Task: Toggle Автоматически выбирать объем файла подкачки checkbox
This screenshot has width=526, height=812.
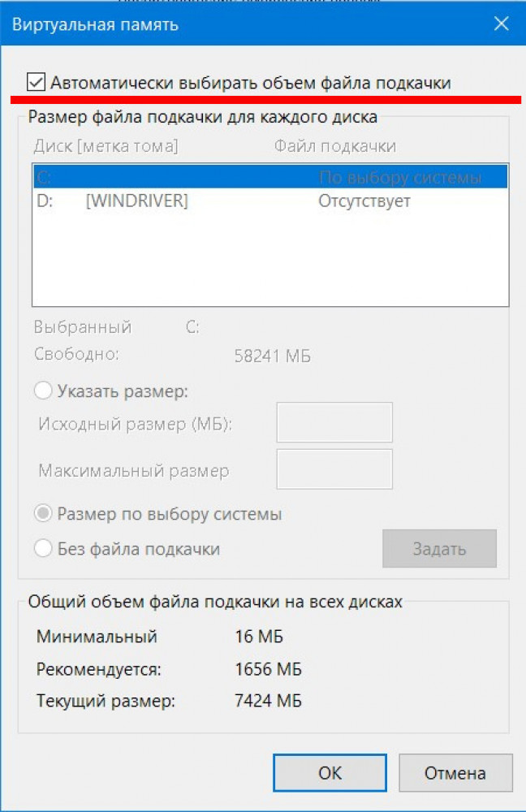Action: pyautogui.click(x=36, y=82)
